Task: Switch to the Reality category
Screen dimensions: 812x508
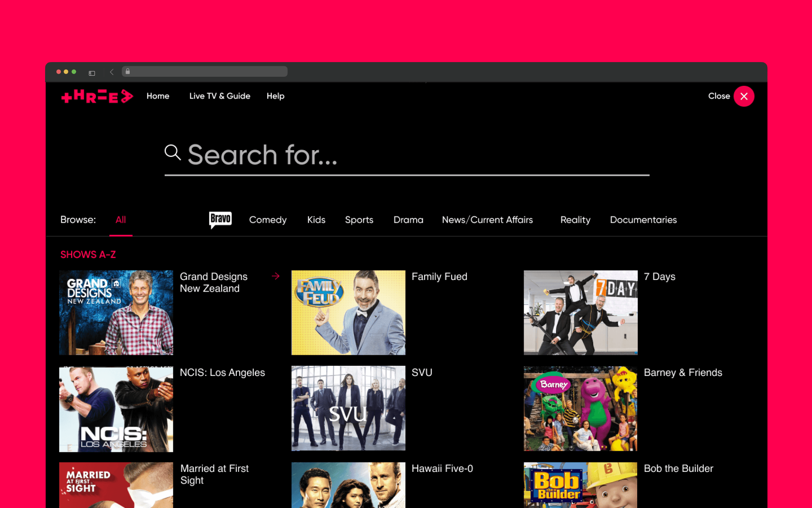Action: pos(575,220)
